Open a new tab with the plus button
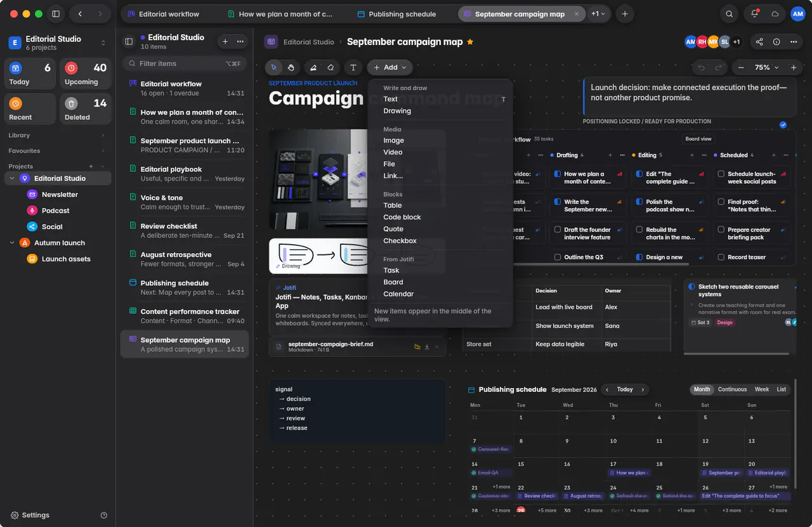Screen dimensions: 812x527 (625, 14)
